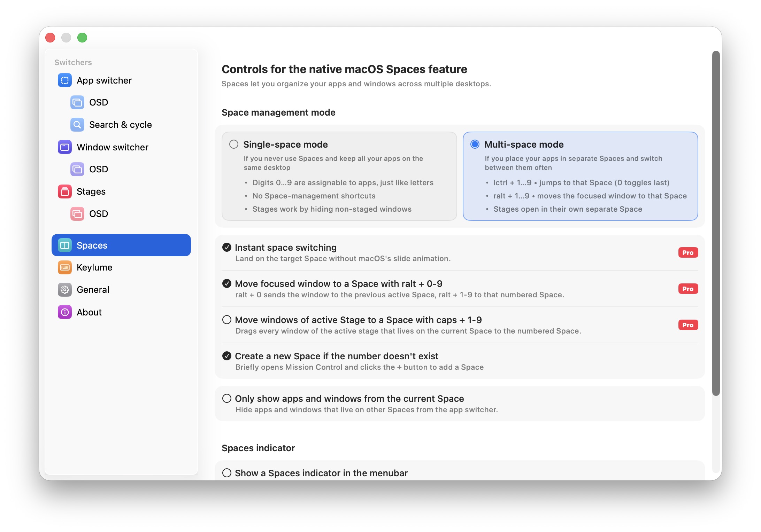The image size is (761, 532).
Task: Click "Drags every window of the active stage" text
Action: point(408,331)
